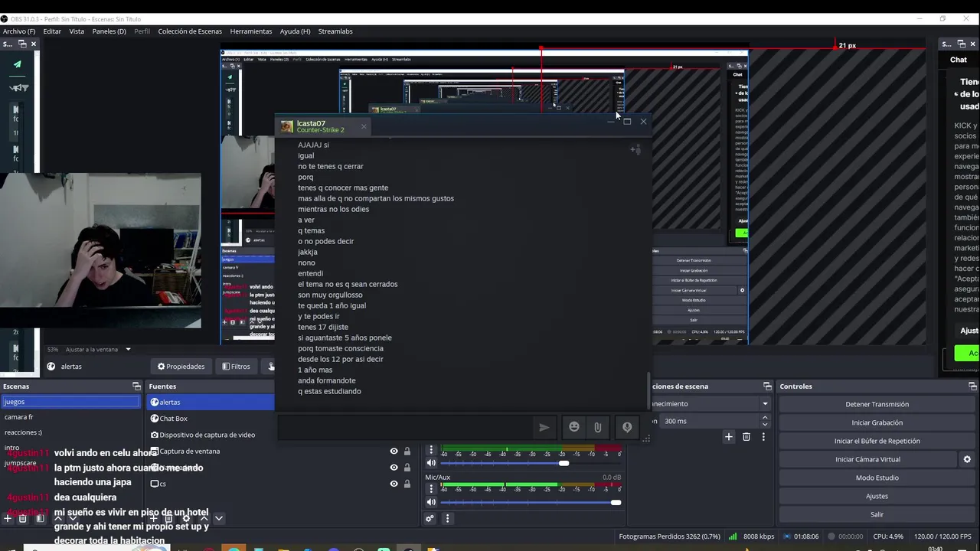Open advanced audio properties gear in mixer
980x551 pixels.
[x=430, y=519]
